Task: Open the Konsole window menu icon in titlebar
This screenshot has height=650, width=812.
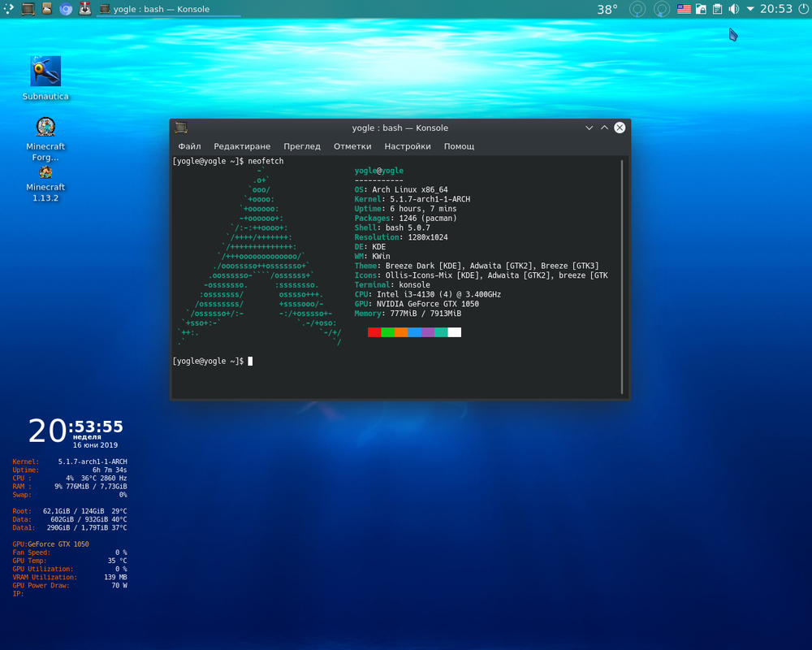Action: coord(181,128)
